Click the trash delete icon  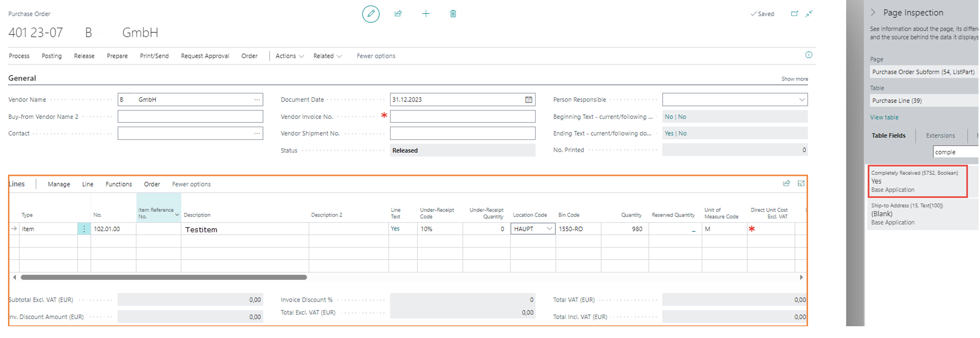tap(453, 14)
